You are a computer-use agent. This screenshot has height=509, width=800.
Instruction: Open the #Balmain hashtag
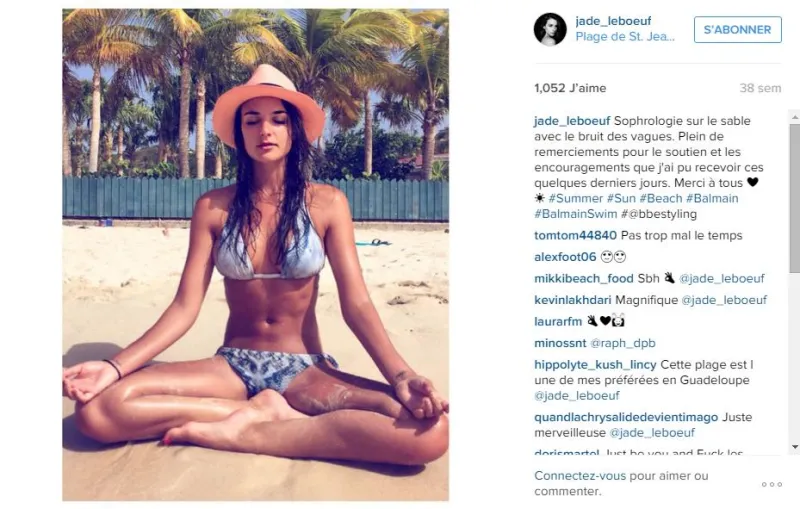tap(712, 198)
